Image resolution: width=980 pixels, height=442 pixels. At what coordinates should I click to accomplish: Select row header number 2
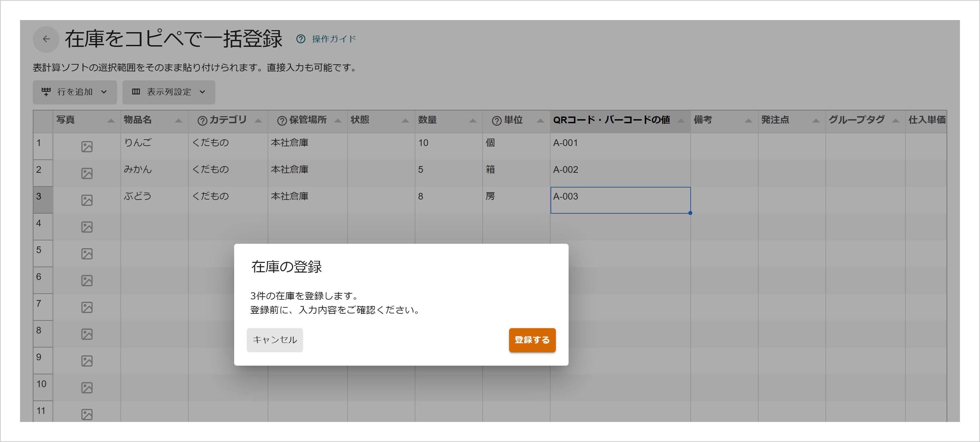point(43,173)
